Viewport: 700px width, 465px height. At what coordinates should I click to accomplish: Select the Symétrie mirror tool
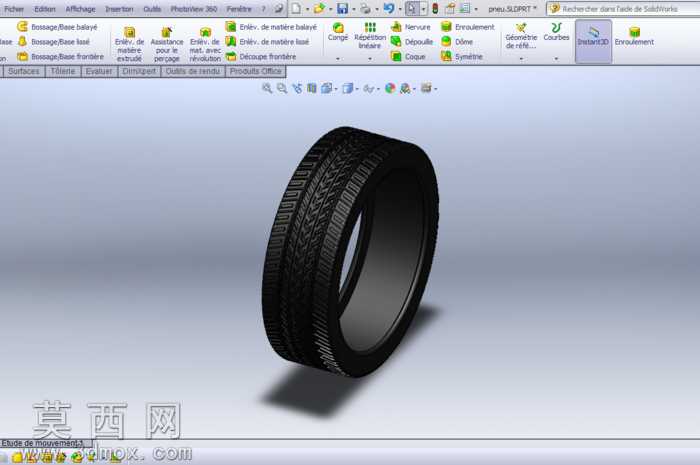462,56
